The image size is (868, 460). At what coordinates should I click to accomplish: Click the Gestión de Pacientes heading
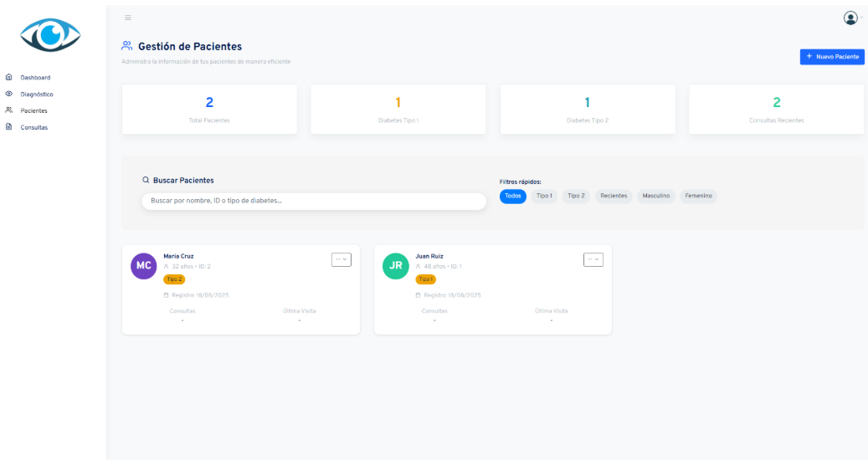tap(190, 47)
